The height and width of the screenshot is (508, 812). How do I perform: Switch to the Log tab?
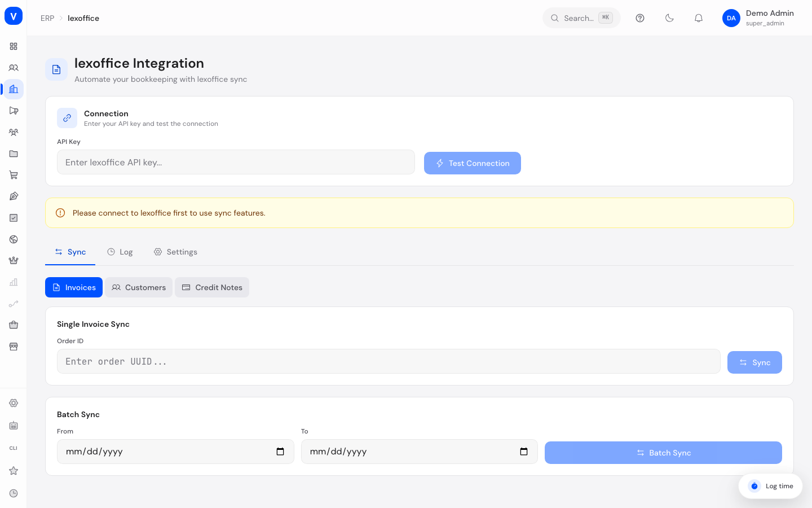pyautogui.click(x=120, y=252)
